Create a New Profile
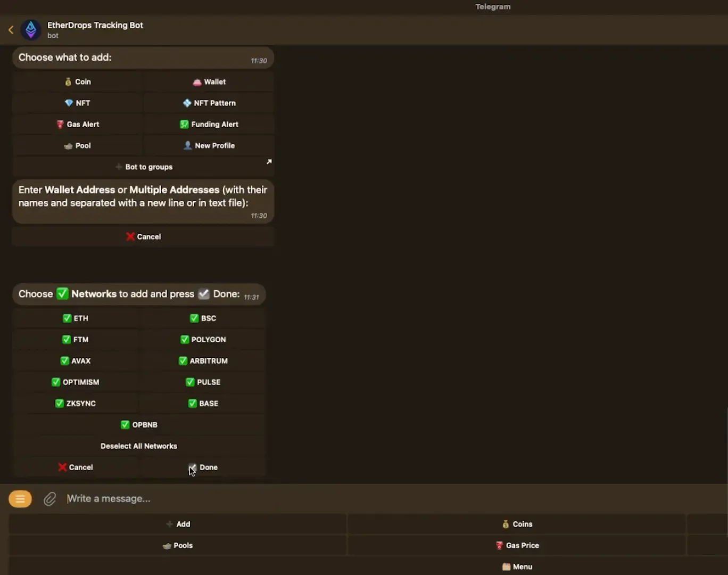Viewport: 728px width, 575px height. click(x=209, y=145)
